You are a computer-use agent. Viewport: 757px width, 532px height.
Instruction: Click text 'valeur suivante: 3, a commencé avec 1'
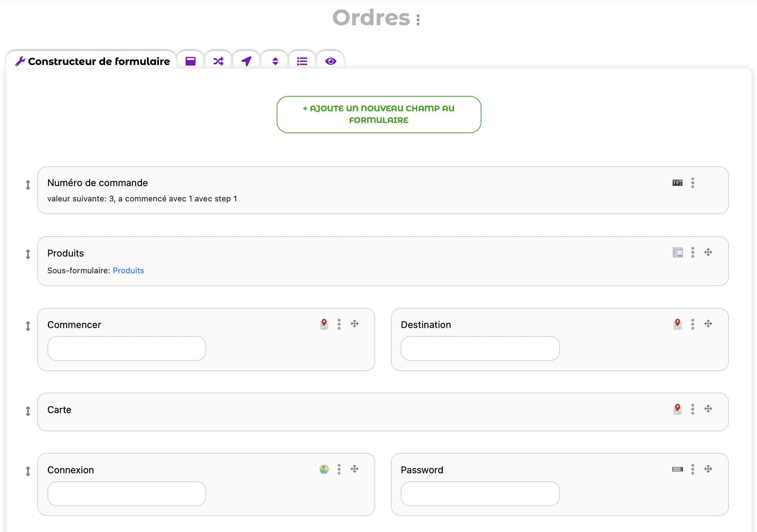coord(120,198)
